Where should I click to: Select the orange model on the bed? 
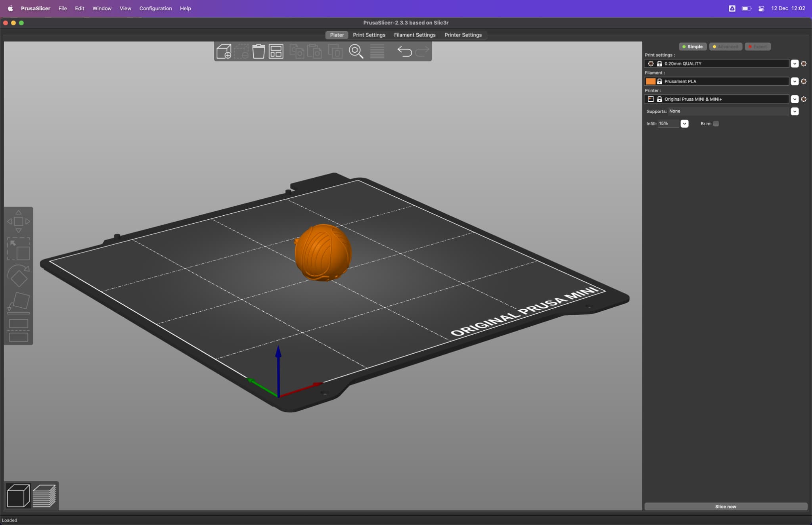pyautogui.click(x=323, y=253)
